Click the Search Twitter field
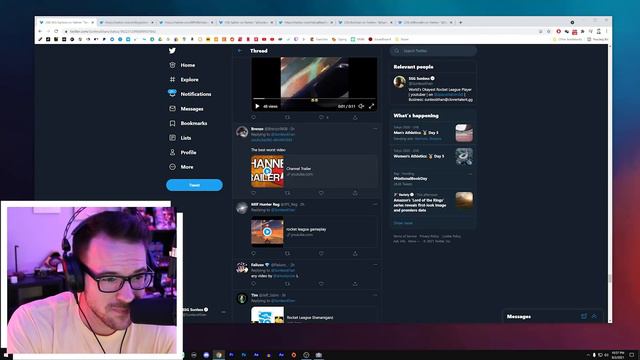Screen dimensions: 640x360 tap(433, 51)
